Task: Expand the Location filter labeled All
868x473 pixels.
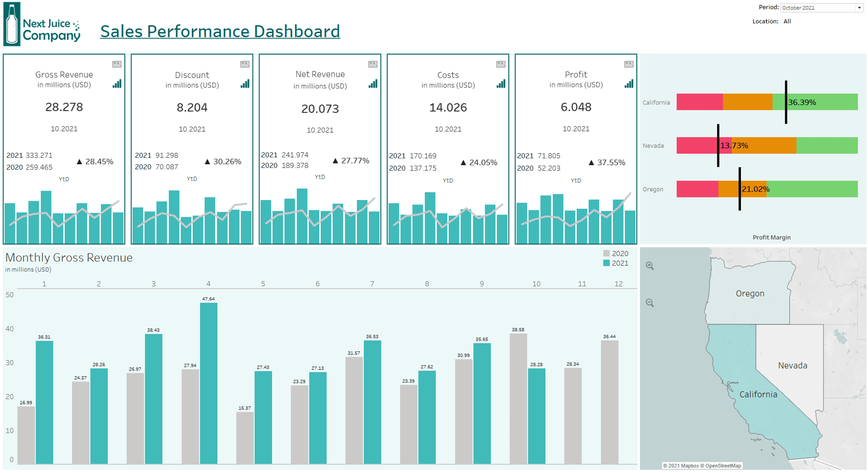Action: tap(787, 21)
